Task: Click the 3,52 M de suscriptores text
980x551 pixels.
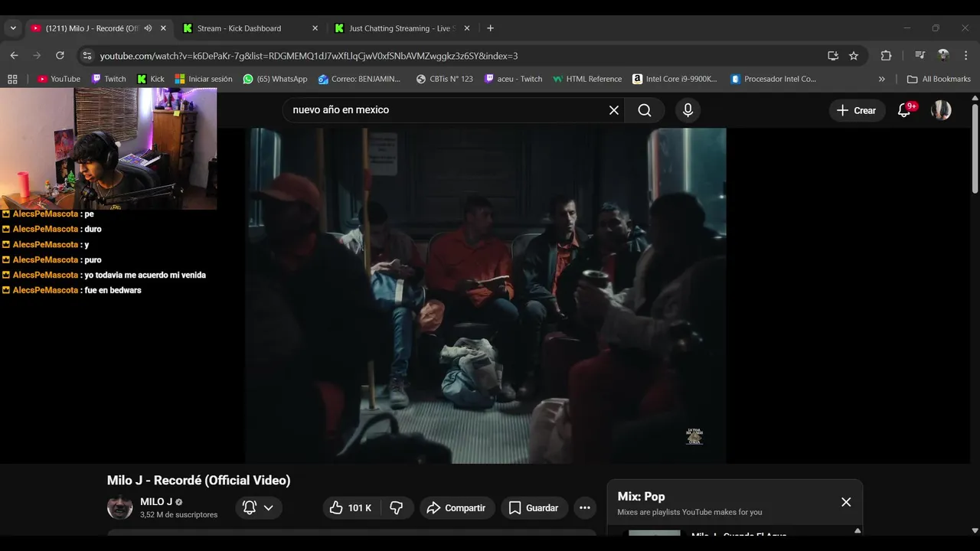Action: [x=178, y=515]
